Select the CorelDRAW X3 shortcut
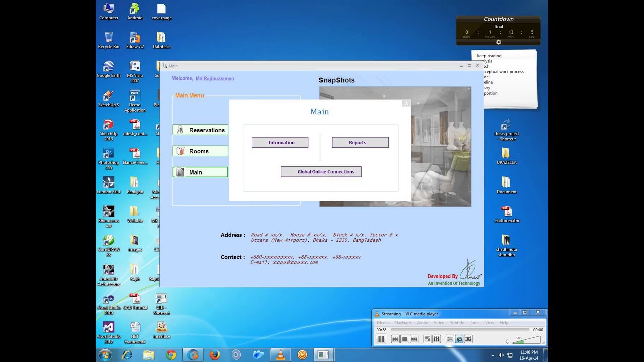This screenshot has height=362, width=644. [x=109, y=246]
